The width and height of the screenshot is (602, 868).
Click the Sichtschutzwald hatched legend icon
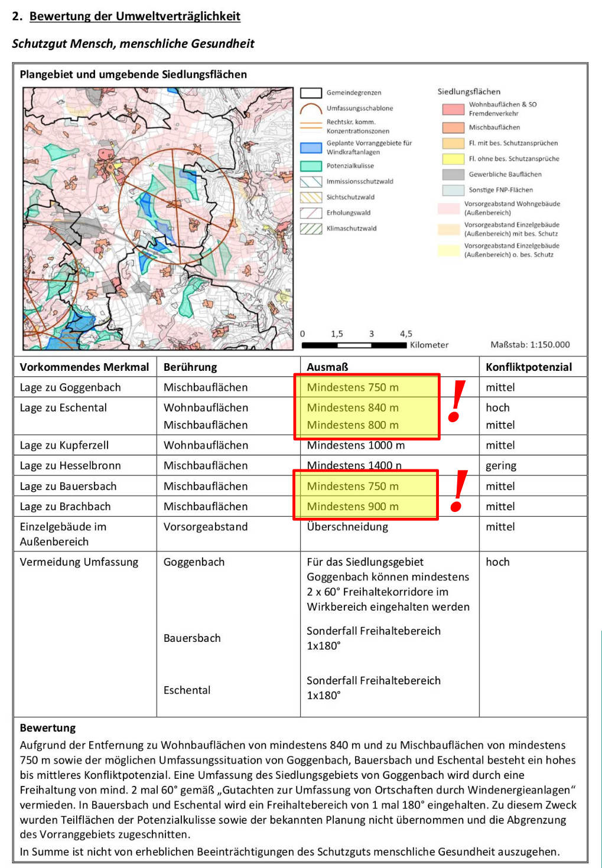click(x=311, y=197)
